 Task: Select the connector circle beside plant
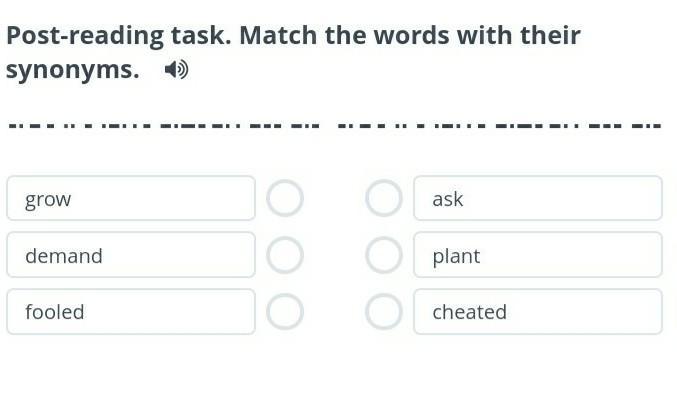pyautogui.click(x=384, y=255)
